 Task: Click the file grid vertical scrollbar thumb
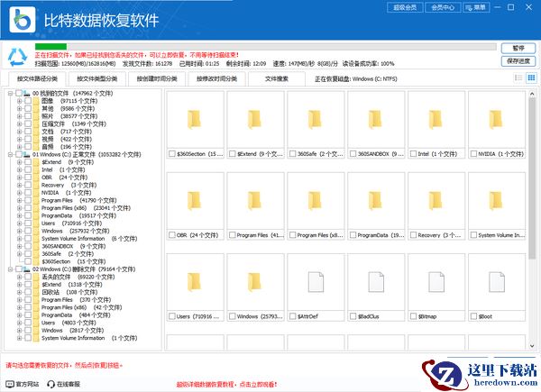click(531, 178)
